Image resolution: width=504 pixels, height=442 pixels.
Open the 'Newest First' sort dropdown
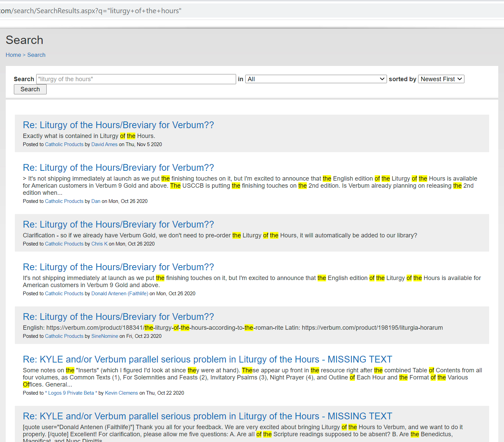[x=441, y=79]
